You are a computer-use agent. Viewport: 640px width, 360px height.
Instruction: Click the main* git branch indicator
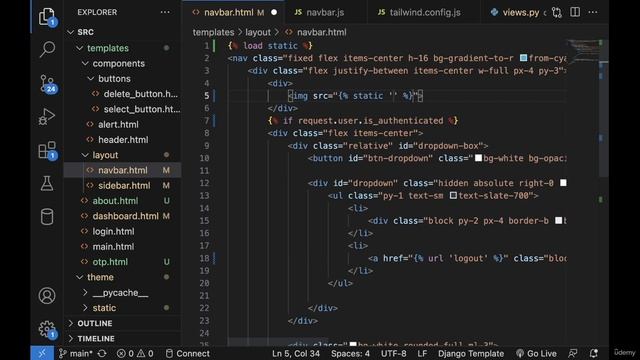click(76, 353)
